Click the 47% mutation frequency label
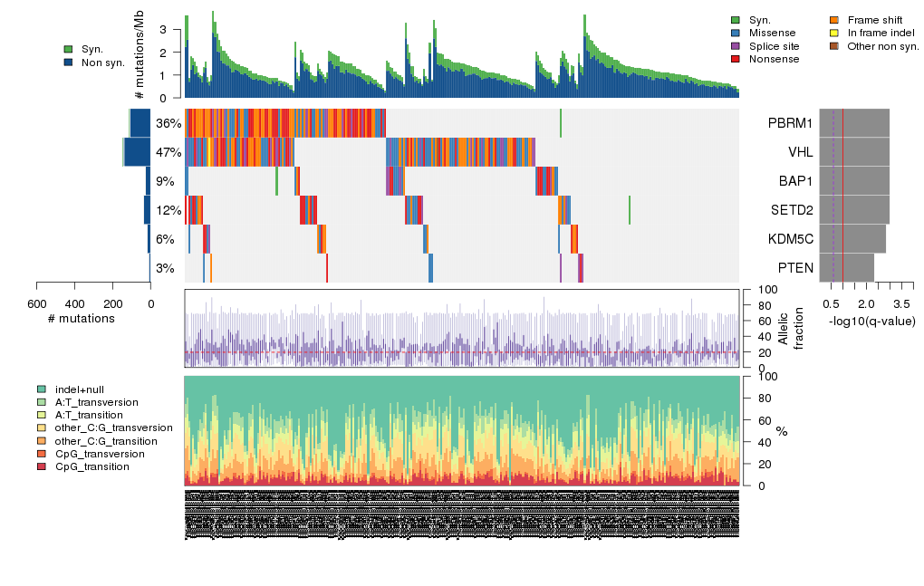924x586 pixels. tap(168, 152)
